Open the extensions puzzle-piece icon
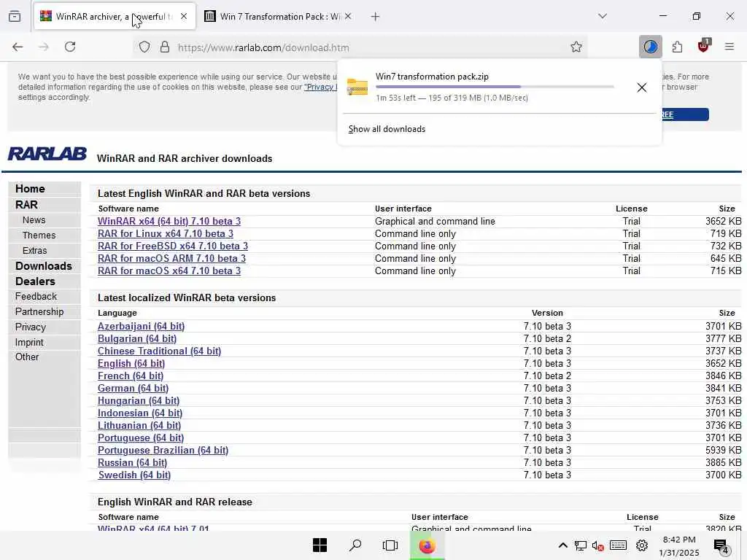This screenshot has height=560, width=747. [677, 47]
